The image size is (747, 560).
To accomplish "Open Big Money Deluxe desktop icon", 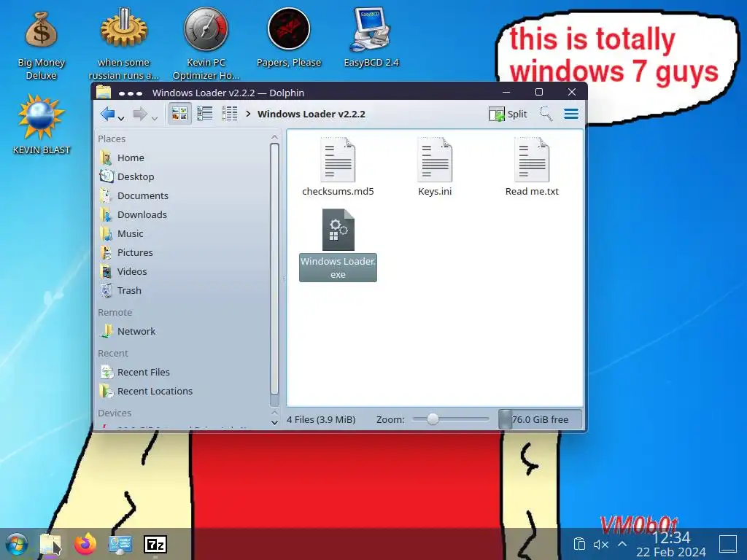I will pyautogui.click(x=42, y=45).
